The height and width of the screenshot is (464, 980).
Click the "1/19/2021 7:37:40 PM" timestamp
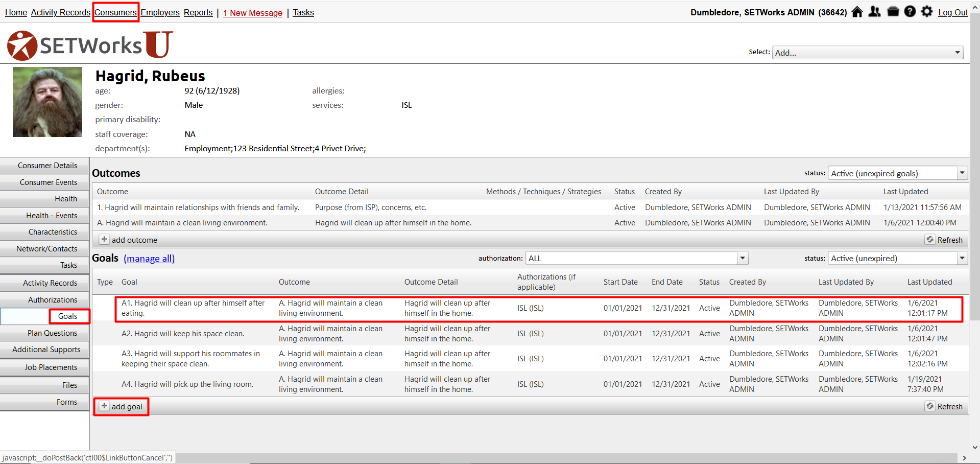[925, 384]
